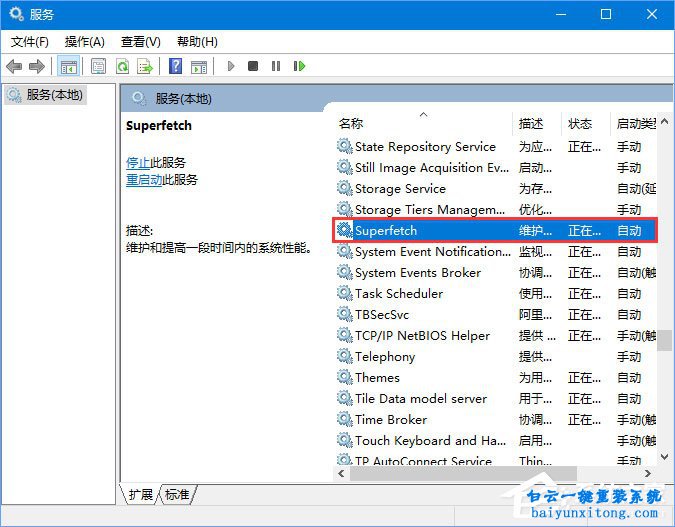This screenshot has height=527, width=675.
Task: Click gear icon of Tile Data model server
Action: click(344, 398)
